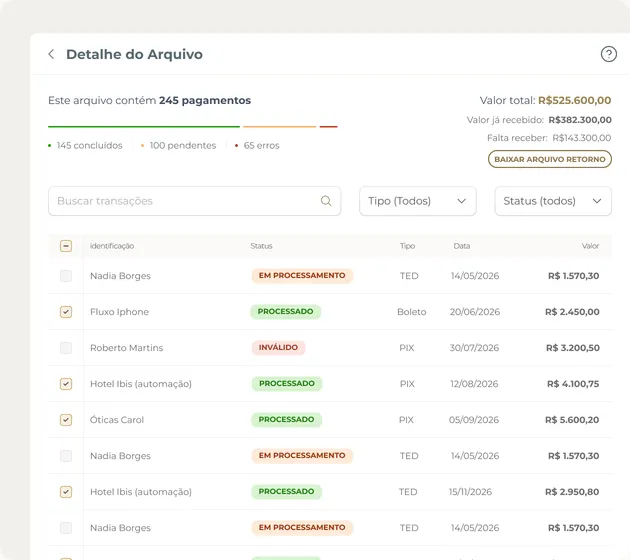The image size is (630, 560).
Task: Sort by the Tipo column header
Action: [407, 246]
